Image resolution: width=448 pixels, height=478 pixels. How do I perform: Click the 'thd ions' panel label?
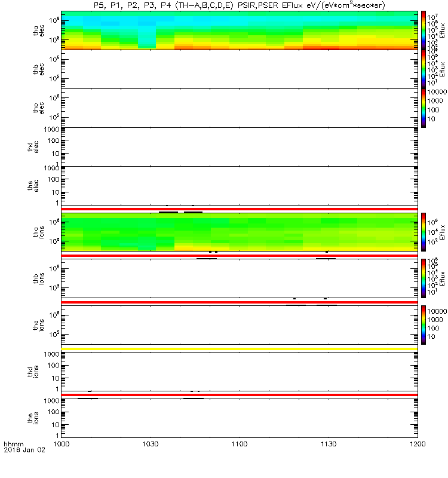pyautogui.click(x=33, y=372)
